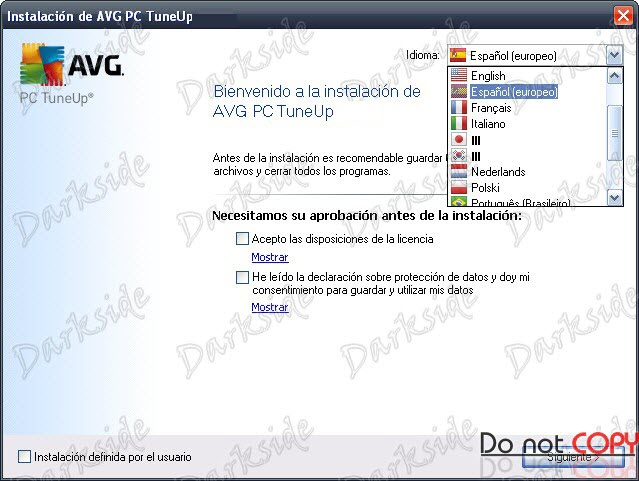Choose Español (europeo) in the dropdown list
The width and height of the screenshot is (639, 481).
click(x=513, y=92)
